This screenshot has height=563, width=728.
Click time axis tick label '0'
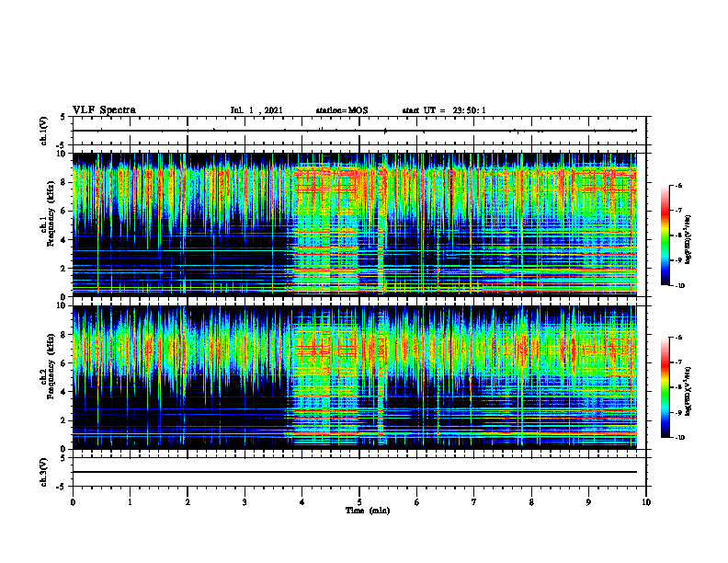[x=73, y=502]
